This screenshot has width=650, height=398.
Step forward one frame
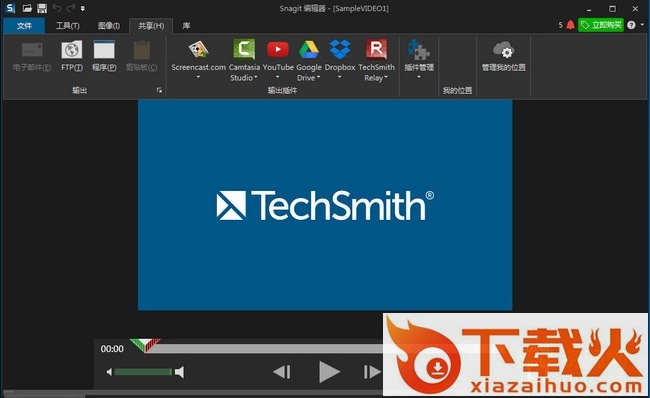(372, 372)
